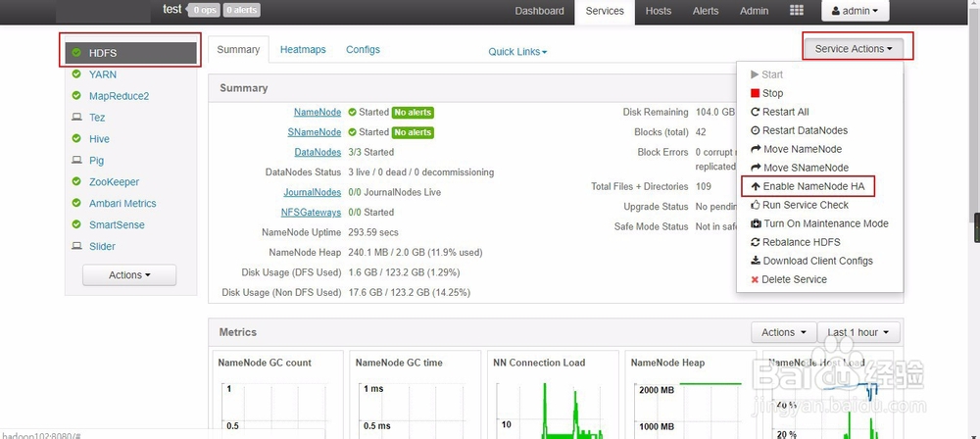Click the Download Client Configs icon
Image resolution: width=980 pixels, height=439 pixels.
click(x=755, y=261)
